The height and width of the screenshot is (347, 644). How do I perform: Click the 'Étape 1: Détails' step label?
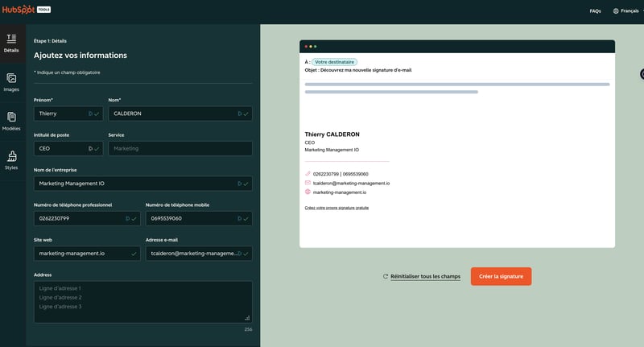pos(50,41)
